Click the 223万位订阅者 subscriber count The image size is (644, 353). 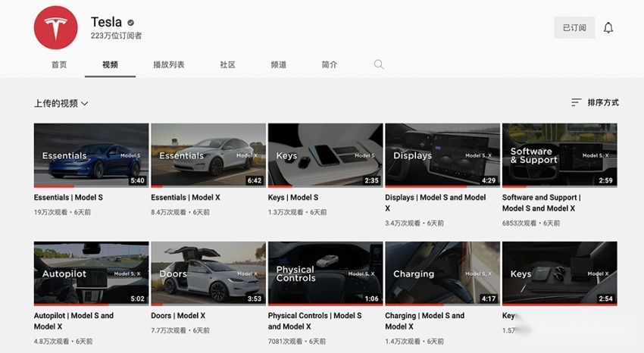pyautogui.click(x=116, y=36)
